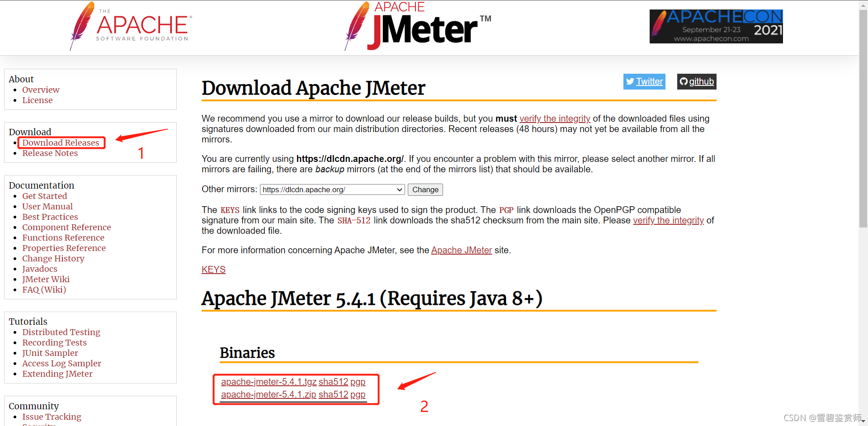Screen dimensions: 868x426
Task: Open Component Reference link
Action: click(66, 227)
